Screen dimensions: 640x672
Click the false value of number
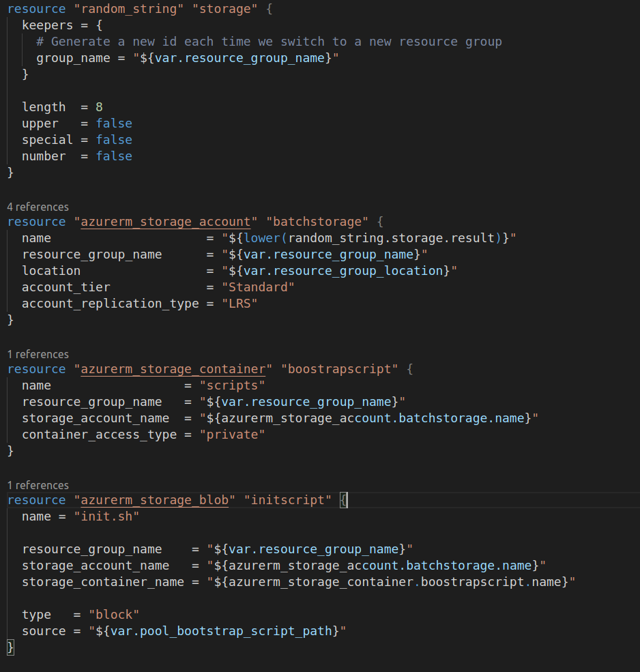tap(114, 156)
